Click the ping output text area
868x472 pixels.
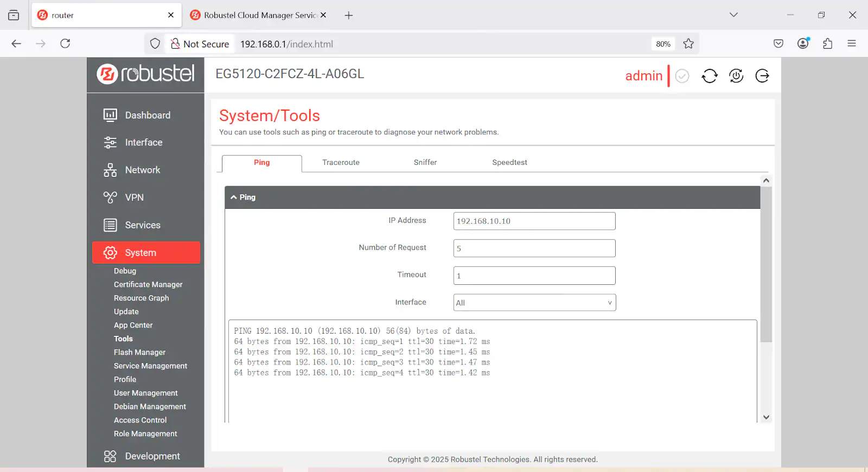(493, 371)
